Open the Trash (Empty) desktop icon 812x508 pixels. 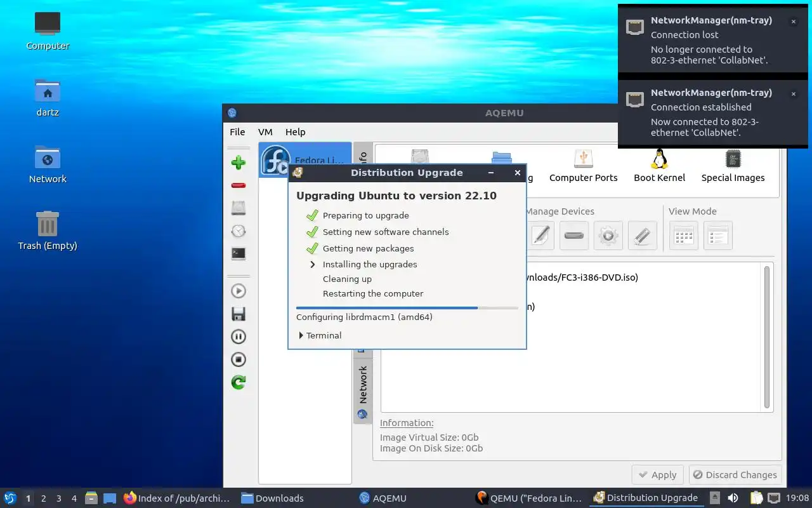click(48, 231)
